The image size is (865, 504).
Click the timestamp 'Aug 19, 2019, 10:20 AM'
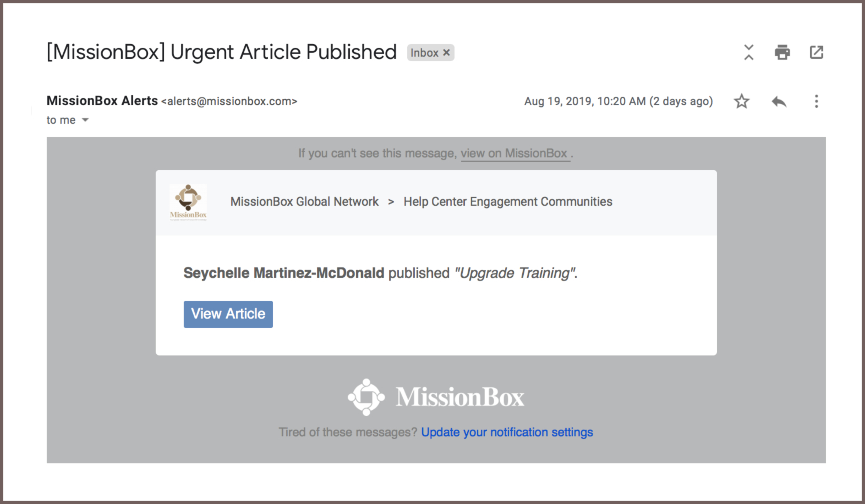585,101
